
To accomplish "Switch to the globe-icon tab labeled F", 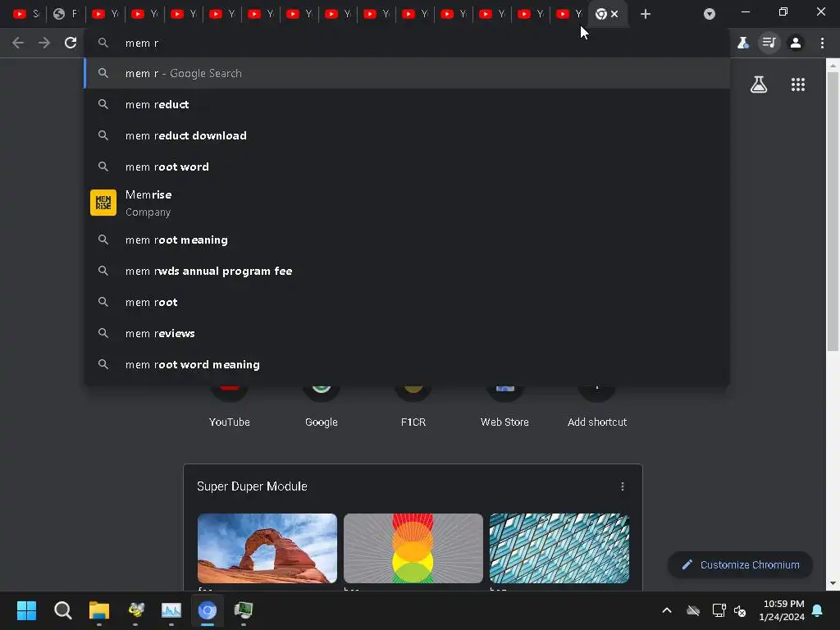I will point(66,15).
